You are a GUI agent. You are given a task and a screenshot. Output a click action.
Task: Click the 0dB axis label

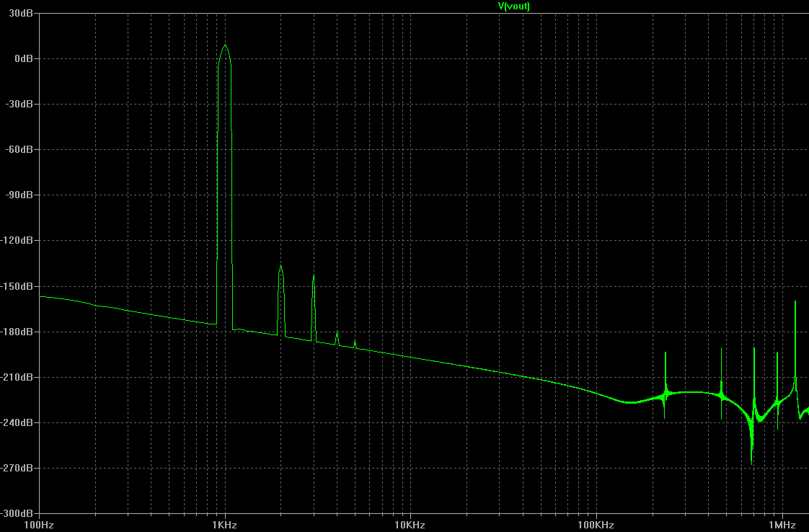click(x=24, y=58)
